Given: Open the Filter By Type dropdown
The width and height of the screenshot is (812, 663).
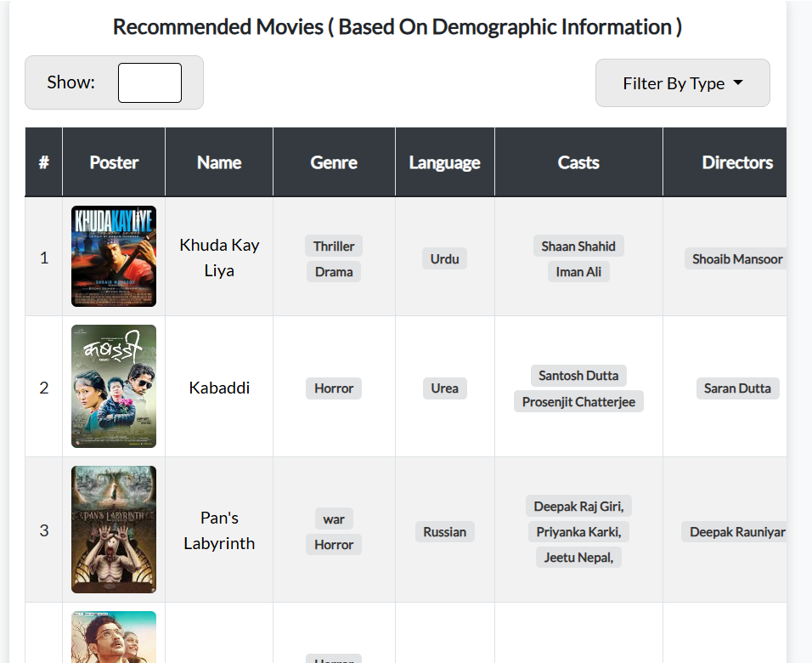Looking at the screenshot, I should (682, 83).
